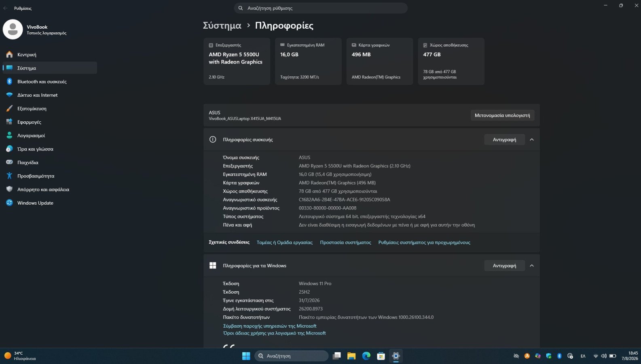This screenshot has height=364, width=641.
Task: Focus the Αναζήτηση ρύθμισης search field
Action: pyautogui.click(x=321, y=8)
